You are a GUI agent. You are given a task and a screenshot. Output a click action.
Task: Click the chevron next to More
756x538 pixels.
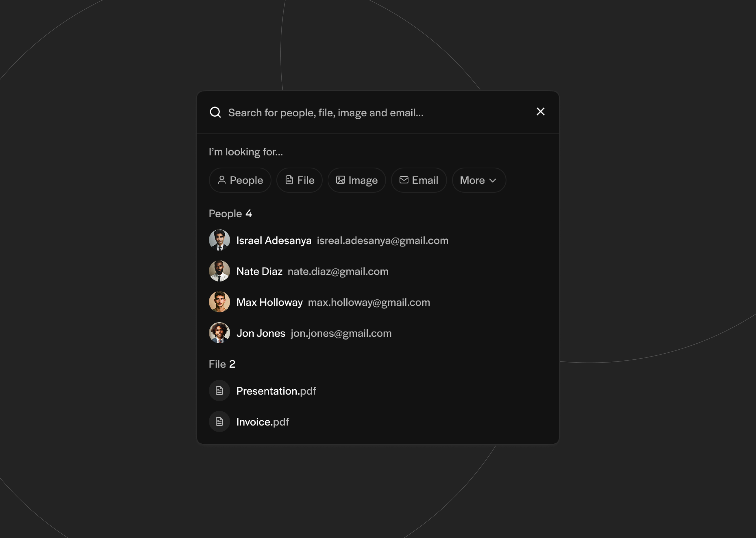pos(493,180)
